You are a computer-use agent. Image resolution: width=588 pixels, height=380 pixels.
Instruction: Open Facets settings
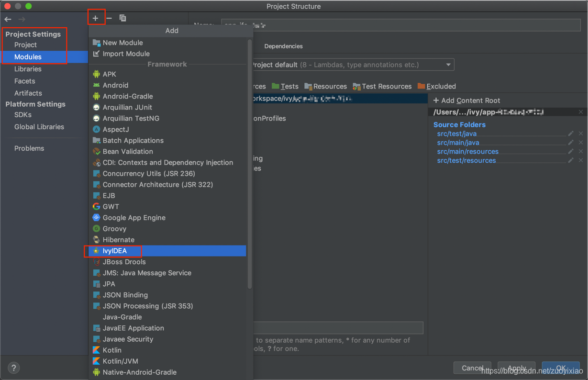[x=24, y=81]
